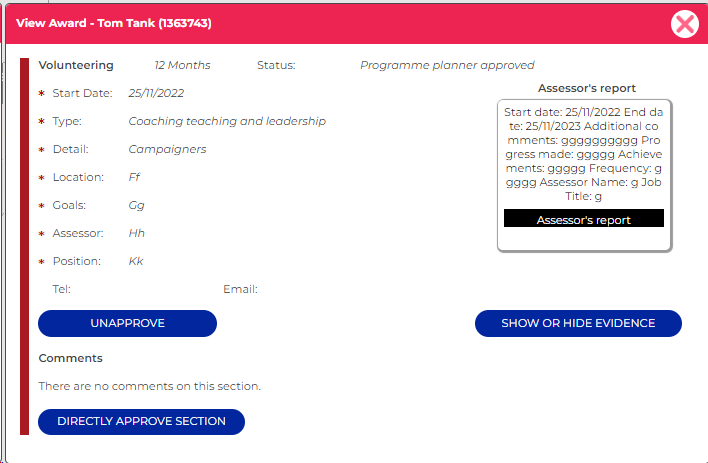Click the Position value Kk

coord(136,261)
